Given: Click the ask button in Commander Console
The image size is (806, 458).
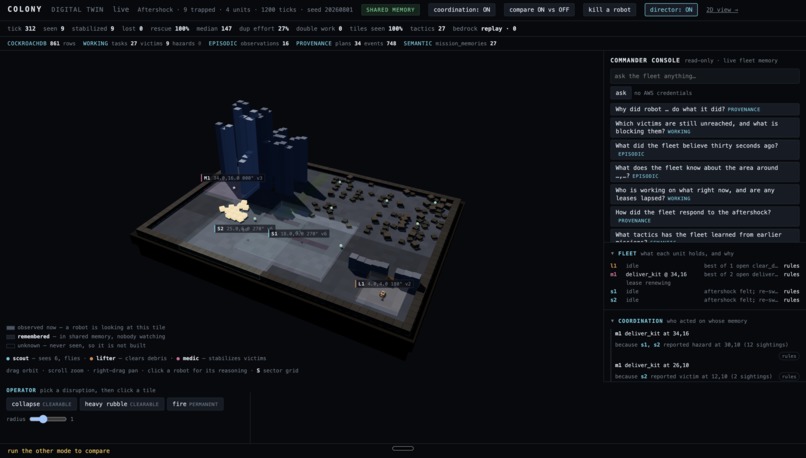Looking at the screenshot, I should click(x=621, y=93).
